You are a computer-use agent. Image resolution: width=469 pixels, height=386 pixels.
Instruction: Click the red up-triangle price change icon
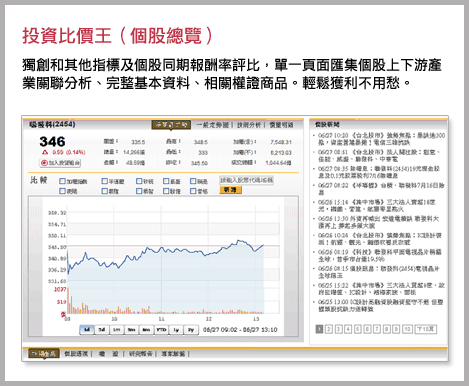click(45, 152)
